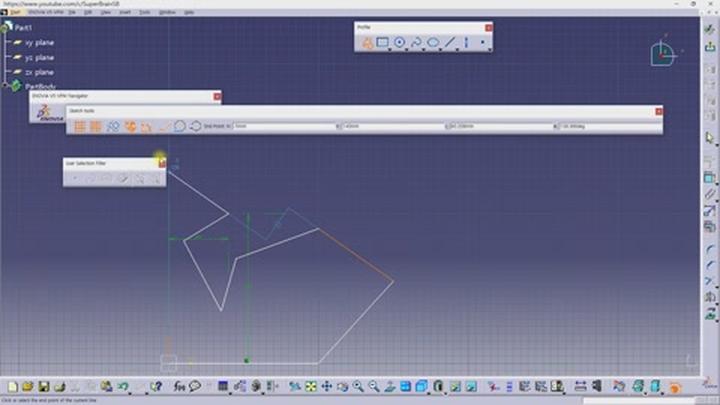Screen dimensions: 720x405
Task: Open the ENOVIA V5 VPM menu
Action: point(45,12)
